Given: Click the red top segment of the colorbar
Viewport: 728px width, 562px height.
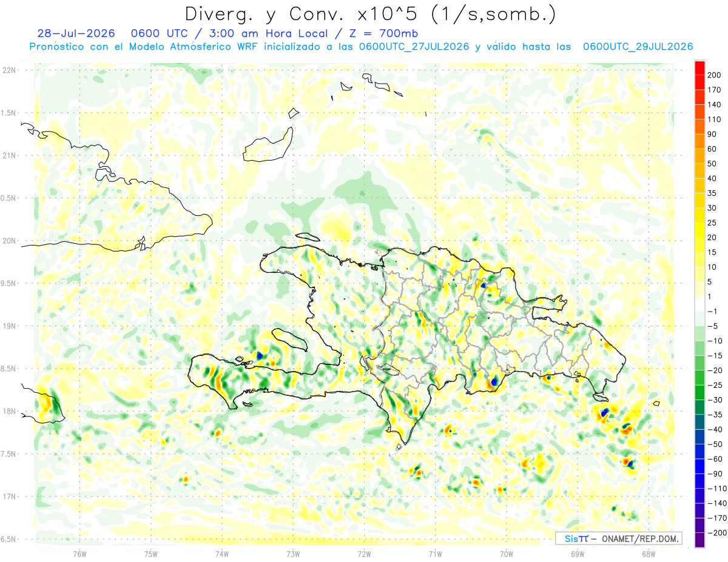Looking at the screenshot, I should coord(699,67).
